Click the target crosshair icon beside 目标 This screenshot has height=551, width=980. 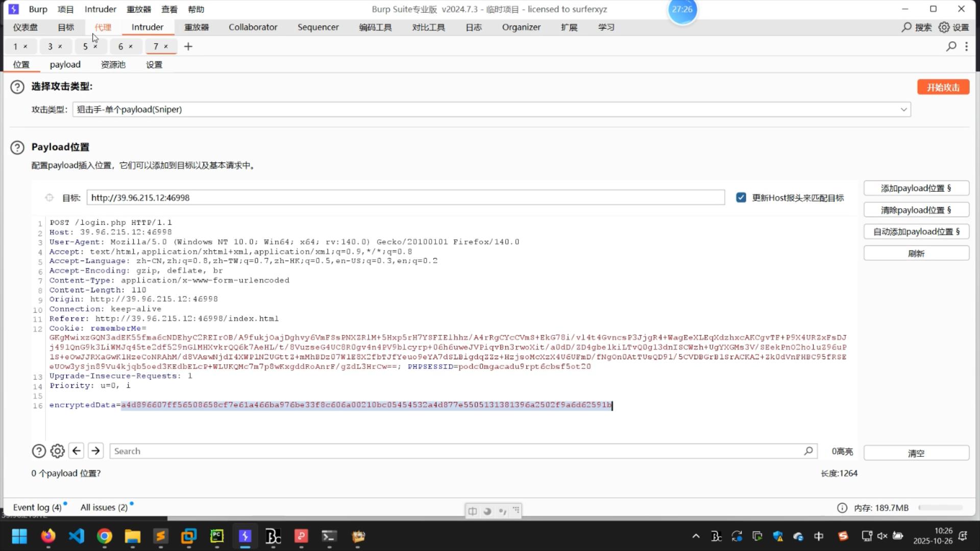[x=49, y=197]
